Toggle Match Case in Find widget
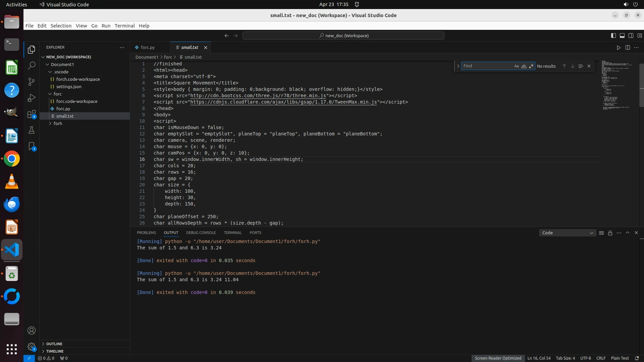Viewport: 644px width, 362px height. point(517,66)
